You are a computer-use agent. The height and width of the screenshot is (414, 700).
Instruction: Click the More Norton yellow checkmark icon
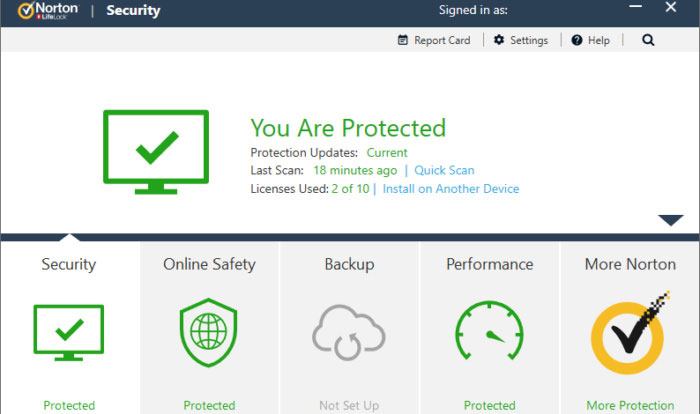pyautogui.click(x=630, y=332)
